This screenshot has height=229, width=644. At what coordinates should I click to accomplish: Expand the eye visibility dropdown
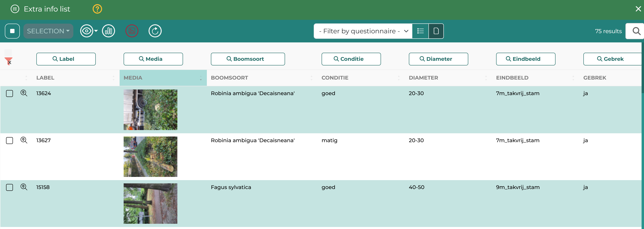89,31
